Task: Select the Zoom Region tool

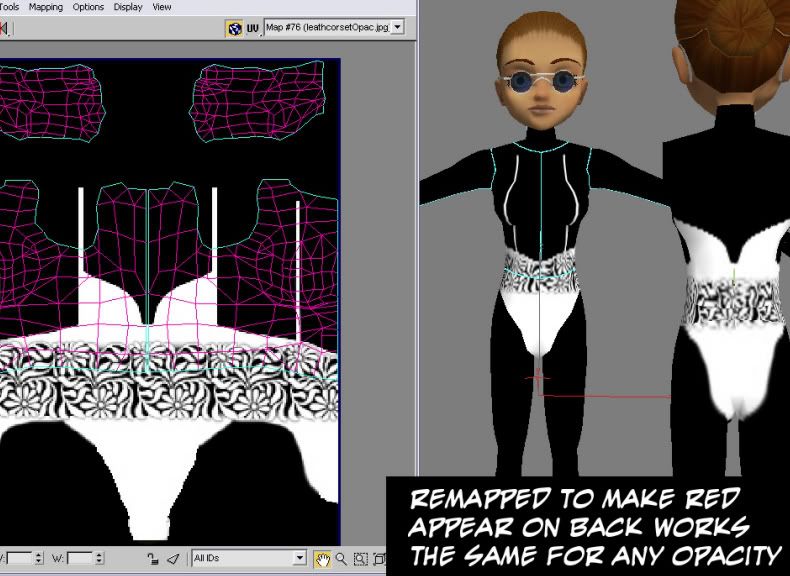Action: [360, 559]
